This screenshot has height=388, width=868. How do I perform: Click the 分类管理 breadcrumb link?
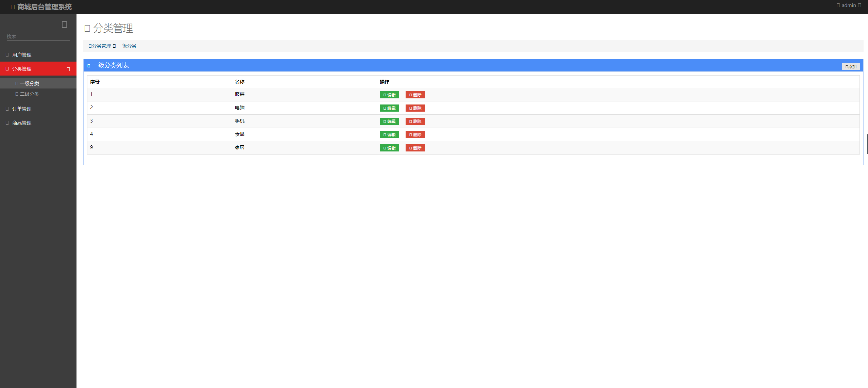(101, 46)
